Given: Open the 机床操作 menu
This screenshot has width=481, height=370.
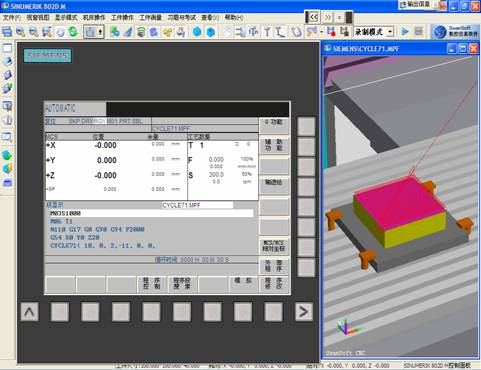Looking at the screenshot, I should [94, 17].
